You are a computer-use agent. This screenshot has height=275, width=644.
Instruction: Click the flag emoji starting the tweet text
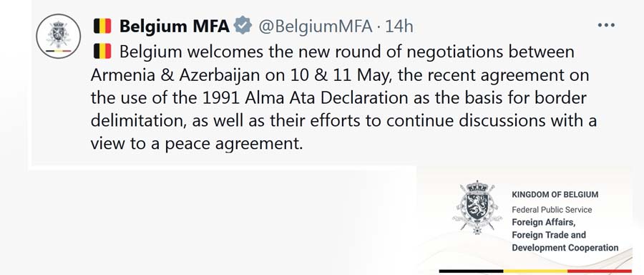[x=102, y=52]
